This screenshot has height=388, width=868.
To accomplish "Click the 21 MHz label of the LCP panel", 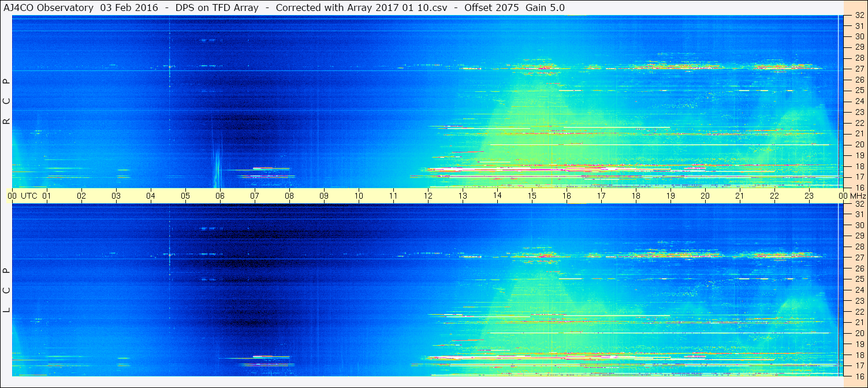I will (859, 322).
